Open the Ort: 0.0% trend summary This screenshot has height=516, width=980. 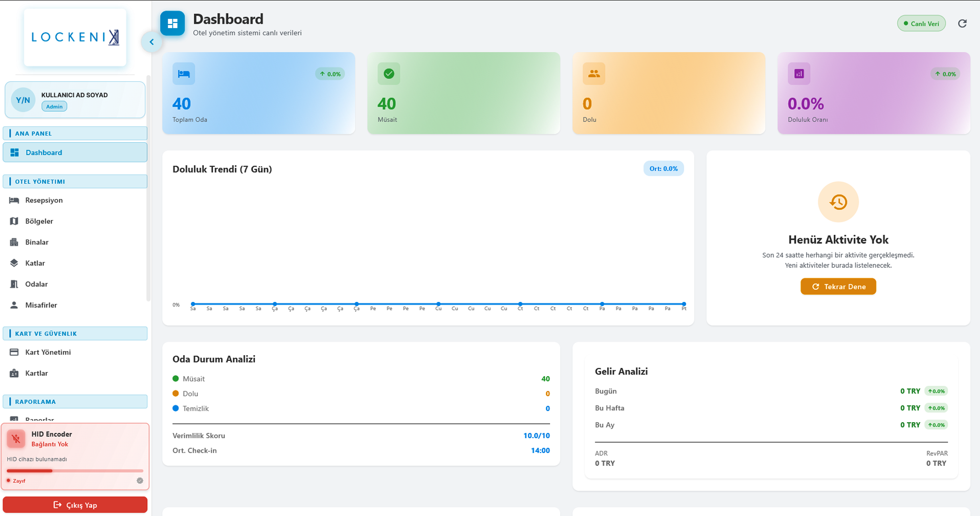click(663, 168)
